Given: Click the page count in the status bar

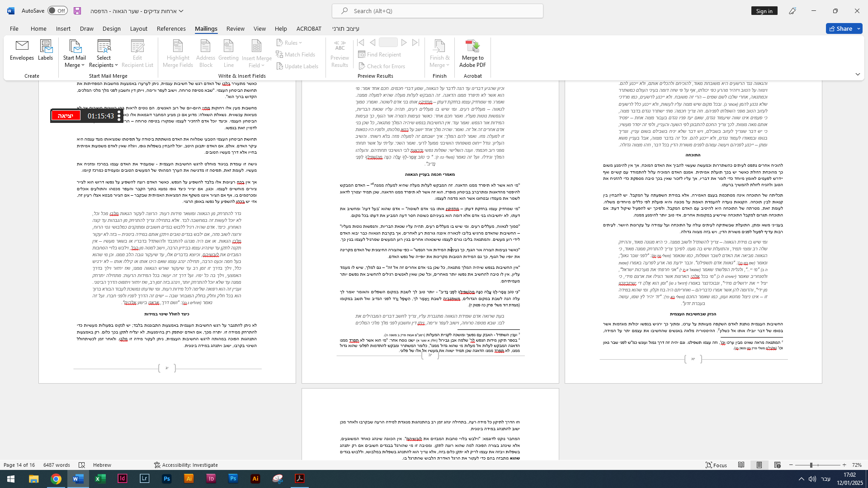Looking at the screenshot, I should pyautogui.click(x=19, y=465).
